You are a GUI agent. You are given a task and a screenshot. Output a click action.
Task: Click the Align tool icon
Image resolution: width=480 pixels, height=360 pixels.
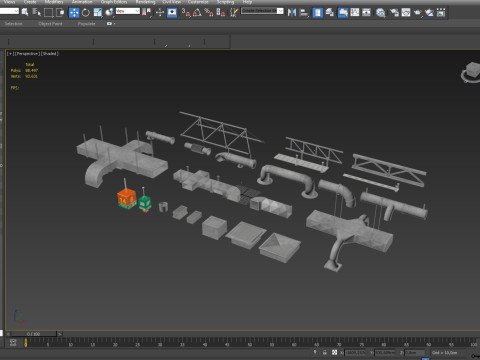304,12
